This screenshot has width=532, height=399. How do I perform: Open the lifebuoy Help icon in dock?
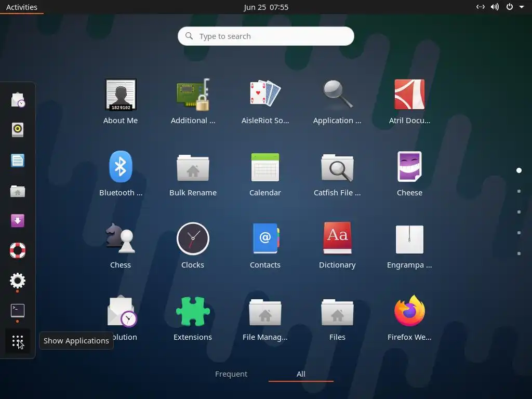click(18, 250)
